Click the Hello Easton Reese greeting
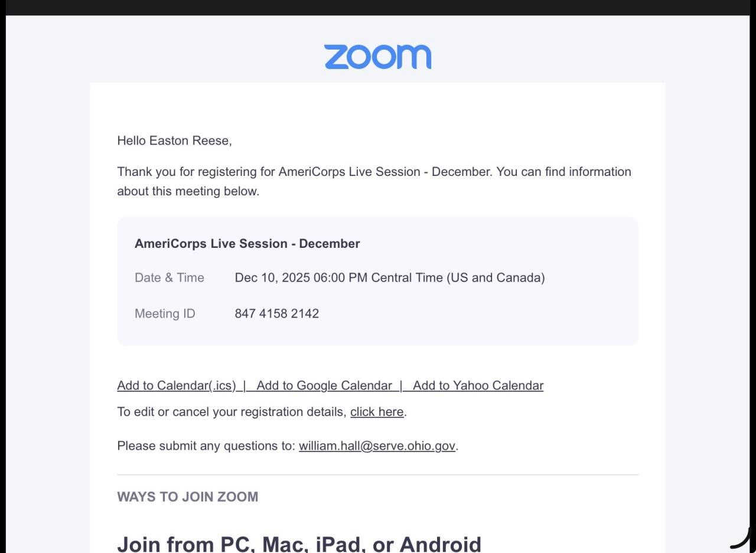This screenshot has width=756, height=553. 174,140
